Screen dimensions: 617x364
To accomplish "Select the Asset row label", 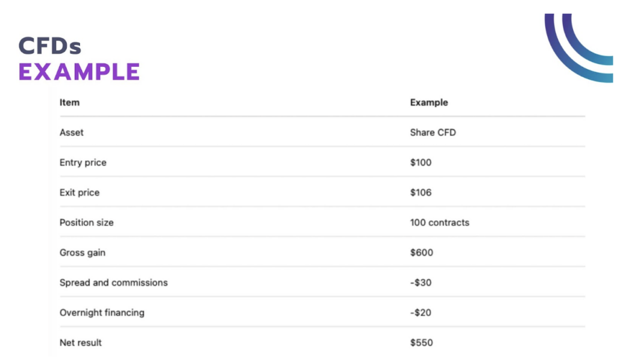I will click(x=71, y=133).
